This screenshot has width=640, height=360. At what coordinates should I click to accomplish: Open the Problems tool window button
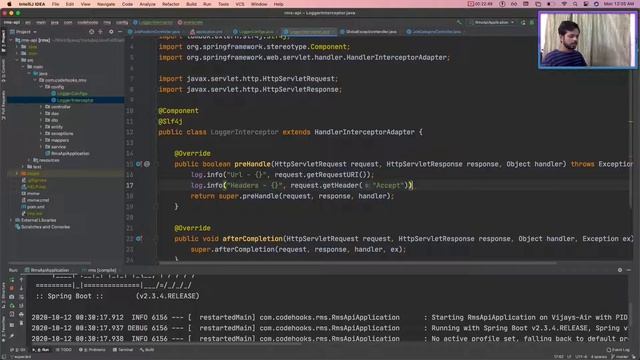(x=92, y=350)
